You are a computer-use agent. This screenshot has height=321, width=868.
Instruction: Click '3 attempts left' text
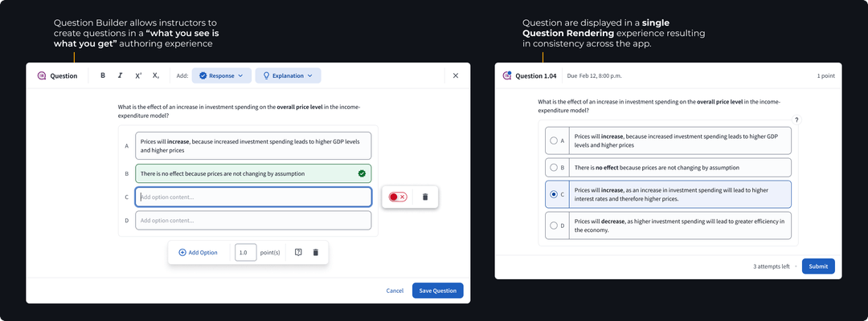(x=771, y=266)
